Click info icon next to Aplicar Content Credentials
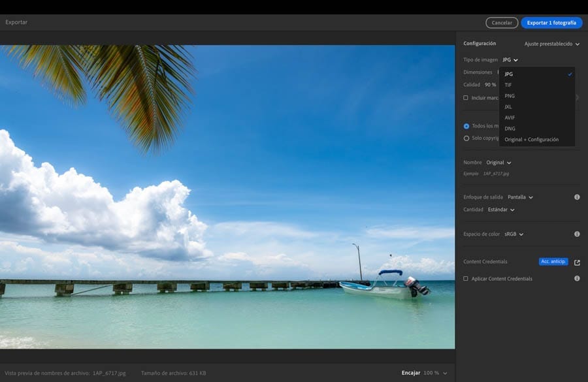 pos(577,279)
